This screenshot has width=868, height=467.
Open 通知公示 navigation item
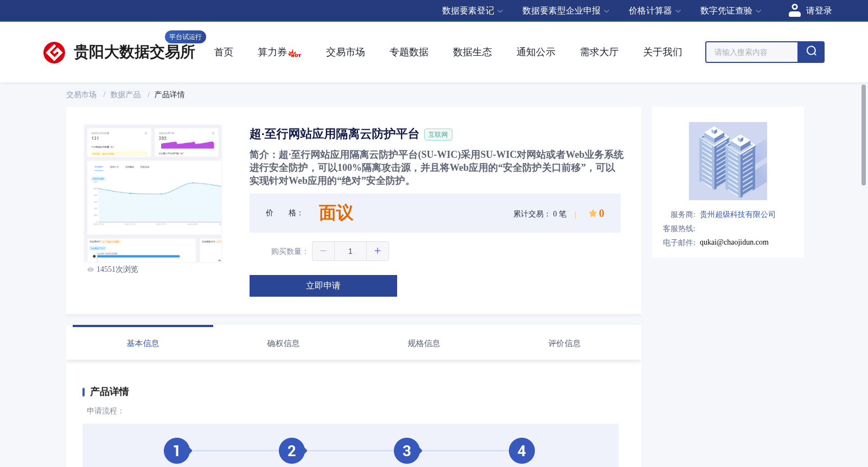[x=536, y=52]
